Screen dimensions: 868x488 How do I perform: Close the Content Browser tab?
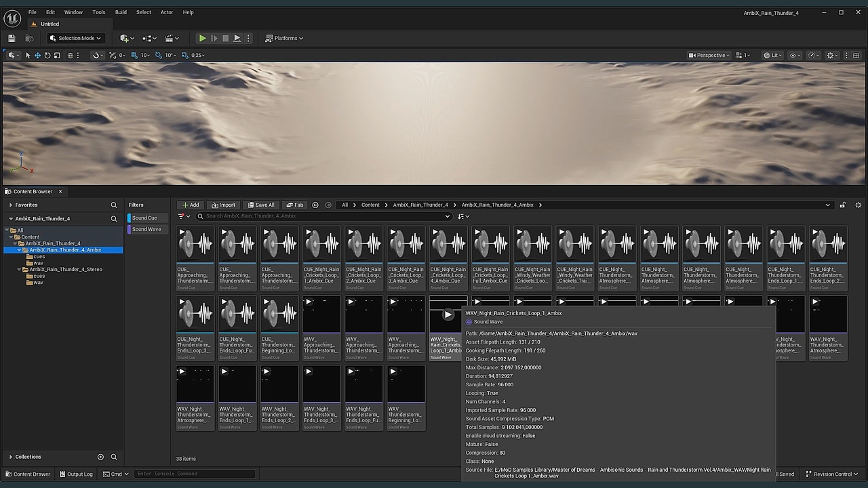coord(60,192)
